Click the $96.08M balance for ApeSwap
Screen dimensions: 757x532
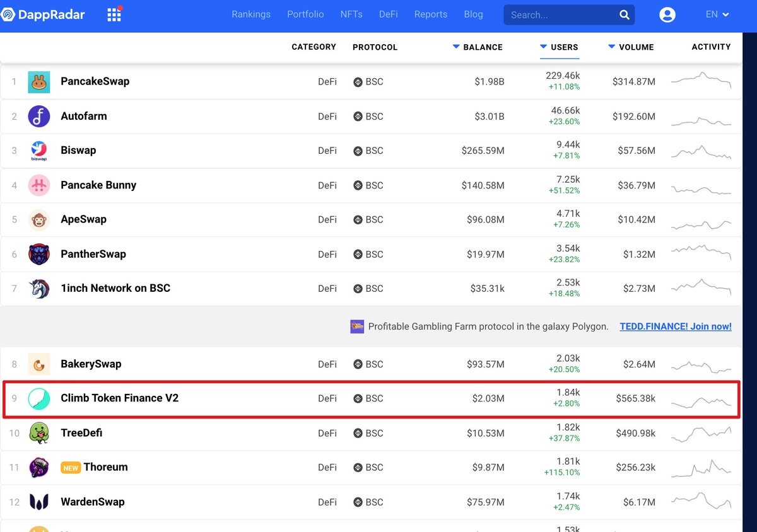486,220
